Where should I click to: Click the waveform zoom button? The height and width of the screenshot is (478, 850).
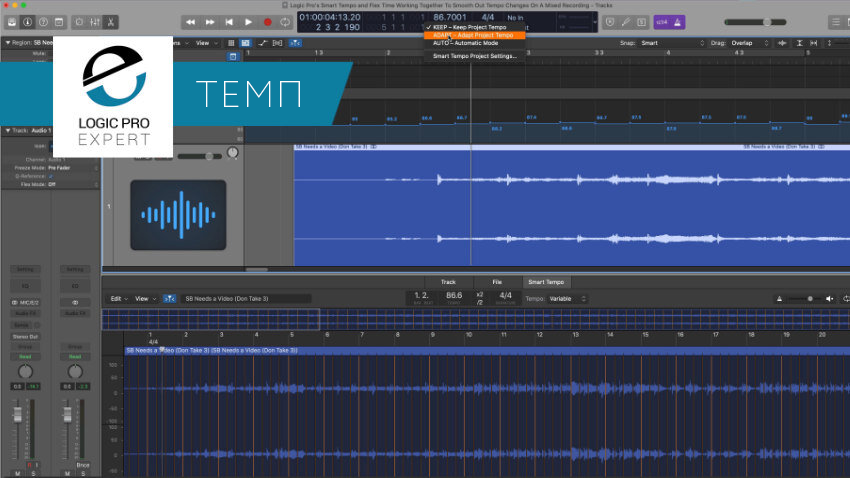click(x=782, y=43)
